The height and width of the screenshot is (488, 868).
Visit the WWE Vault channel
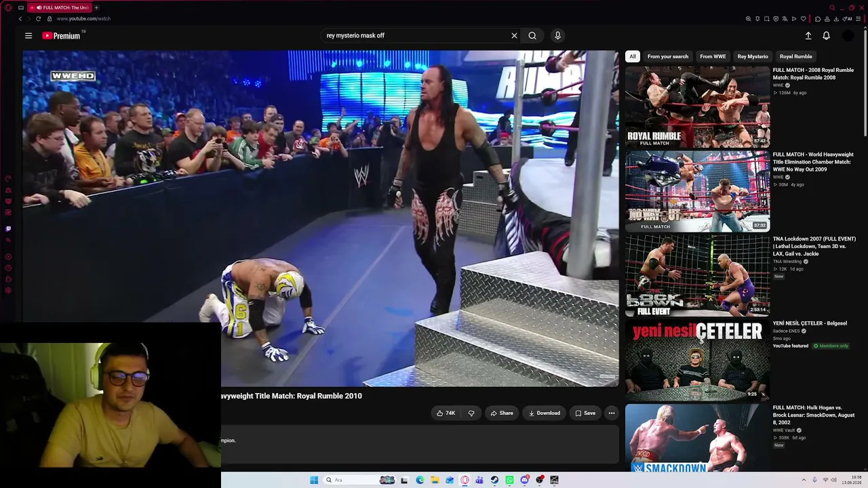[x=783, y=430]
